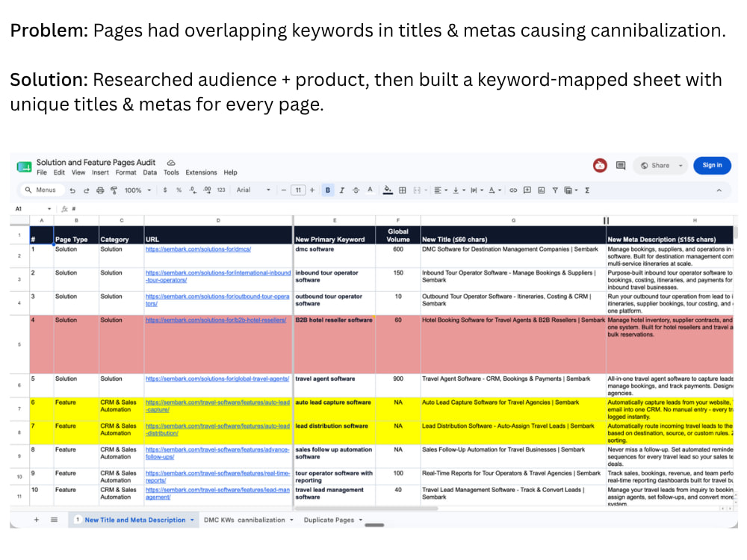Open the b2b-hotel-resellers URL link
The width and height of the screenshot is (747, 560).
(x=216, y=320)
